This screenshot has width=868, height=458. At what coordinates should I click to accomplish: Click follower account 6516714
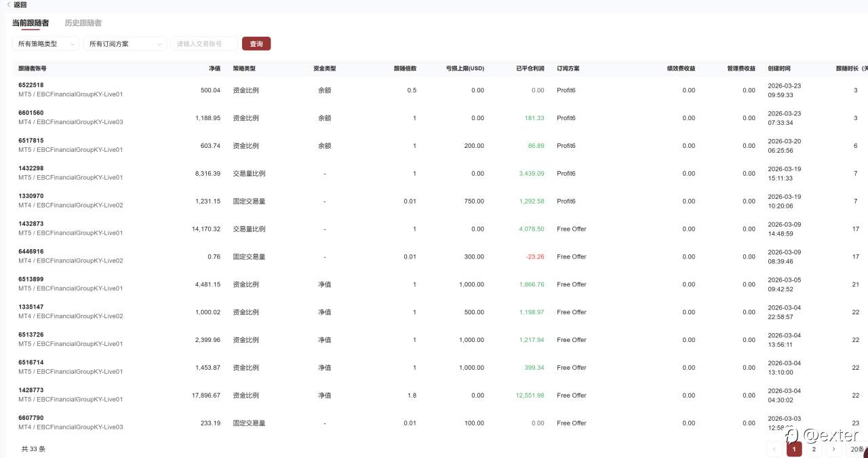coord(31,363)
